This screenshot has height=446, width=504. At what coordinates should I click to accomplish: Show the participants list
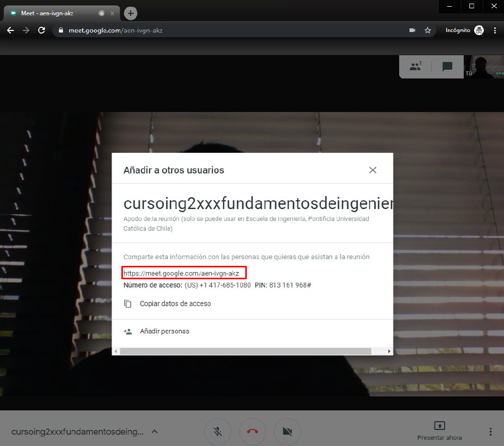tap(415, 67)
